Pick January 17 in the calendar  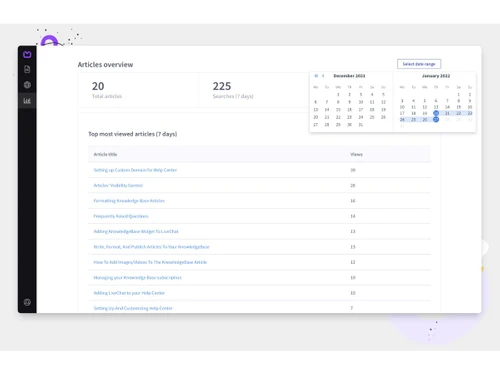pyautogui.click(x=402, y=113)
